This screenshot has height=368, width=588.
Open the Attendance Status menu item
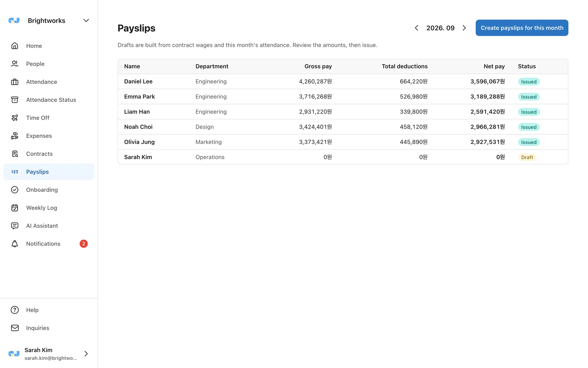tap(49, 100)
